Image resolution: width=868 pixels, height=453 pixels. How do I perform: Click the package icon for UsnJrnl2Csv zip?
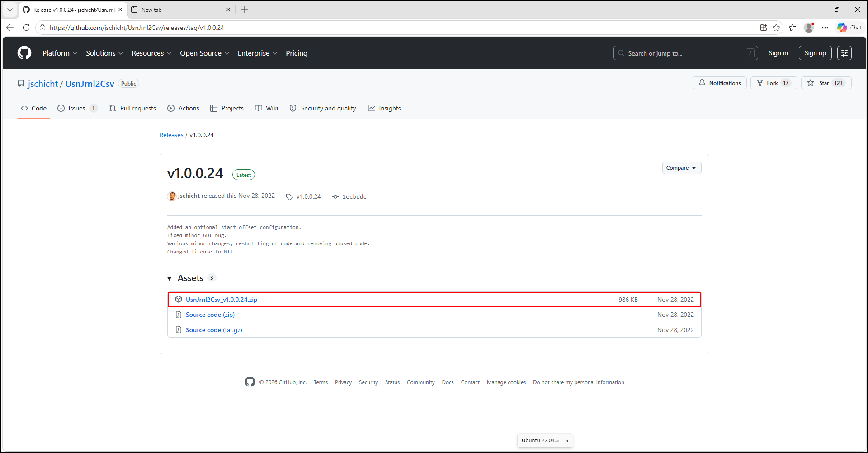(x=179, y=300)
